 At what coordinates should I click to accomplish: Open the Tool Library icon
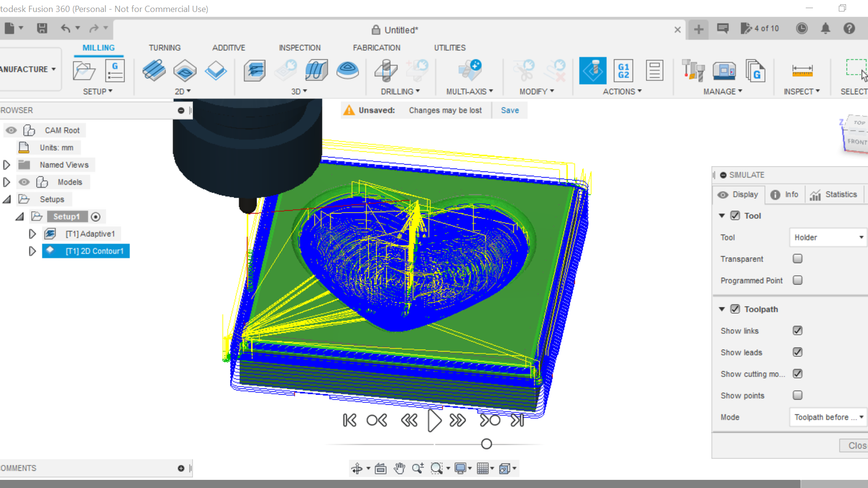(693, 71)
